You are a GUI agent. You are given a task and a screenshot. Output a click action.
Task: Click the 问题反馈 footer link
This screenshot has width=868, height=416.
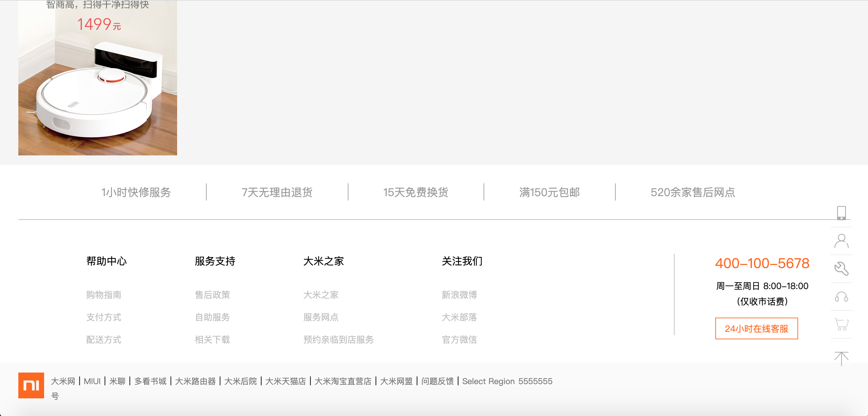tap(437, 381)
